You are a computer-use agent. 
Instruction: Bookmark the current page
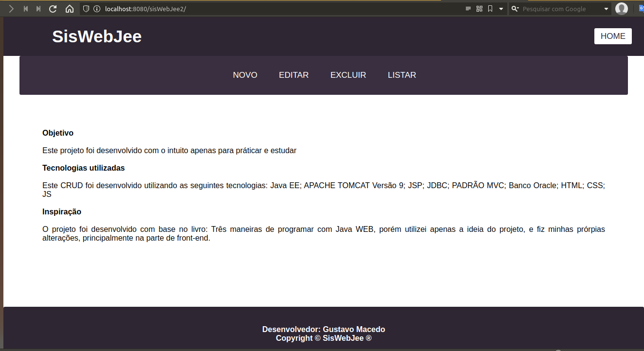[491, 8]
